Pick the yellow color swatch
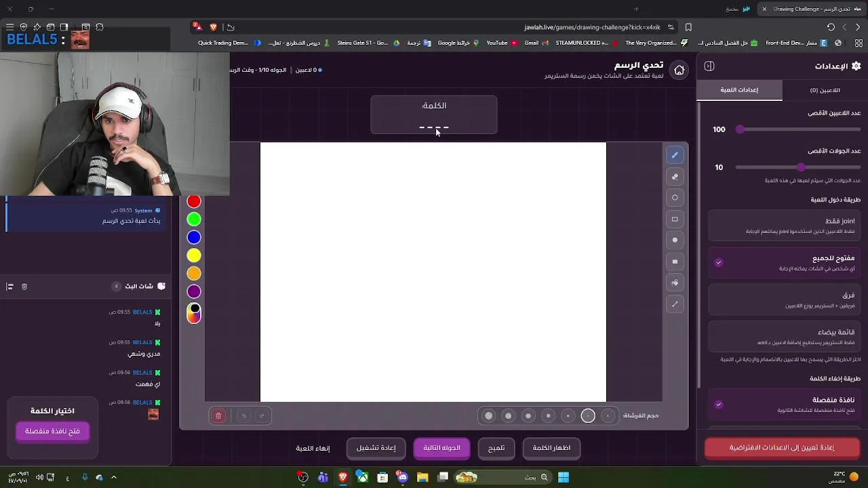 [x=194, y=256]
